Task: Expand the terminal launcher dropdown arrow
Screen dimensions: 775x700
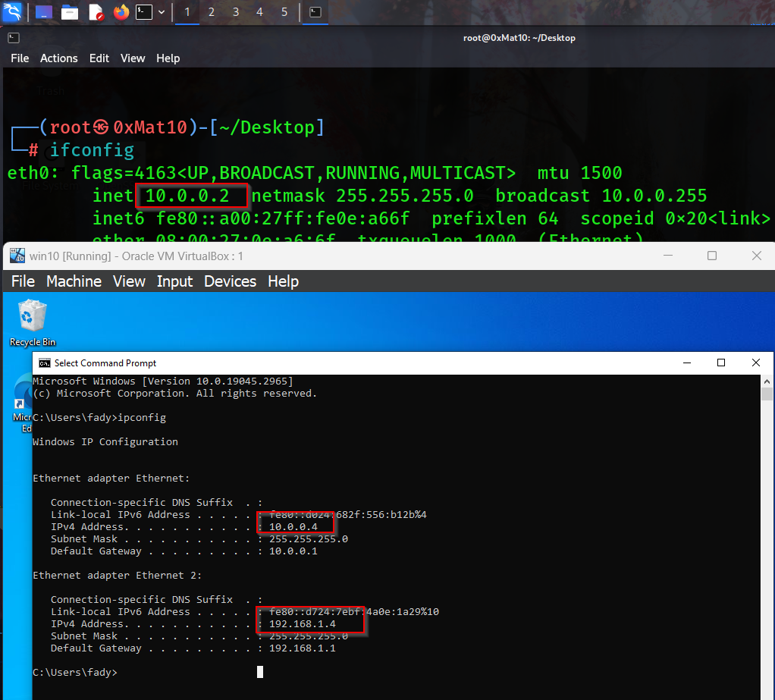Action: [161, 12]
